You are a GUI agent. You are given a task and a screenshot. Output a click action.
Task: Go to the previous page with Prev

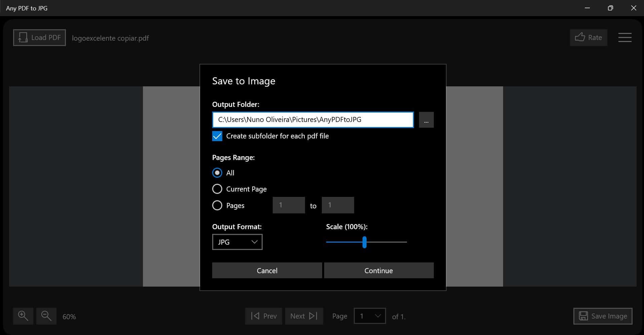(264, 316)
